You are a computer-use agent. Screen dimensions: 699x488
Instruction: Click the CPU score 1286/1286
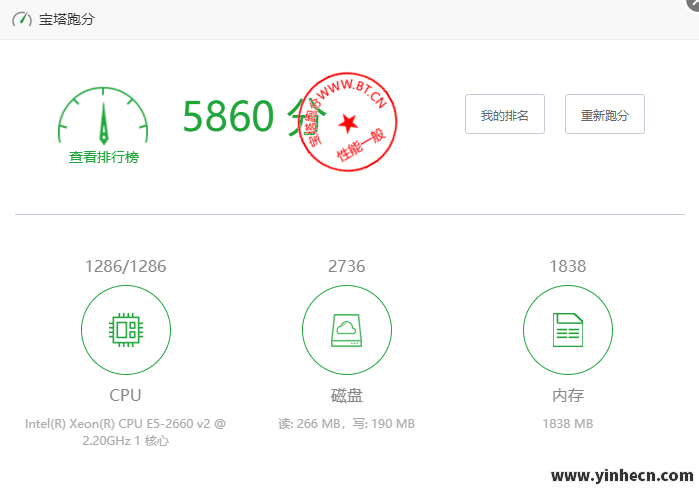pyautogui.click(x=126, y=266)
